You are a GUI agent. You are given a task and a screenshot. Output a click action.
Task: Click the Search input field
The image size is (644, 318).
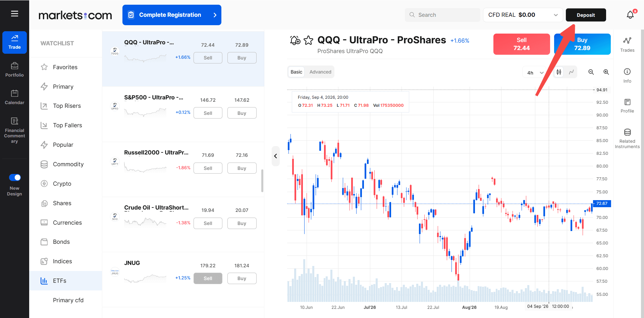click(442, 15)
